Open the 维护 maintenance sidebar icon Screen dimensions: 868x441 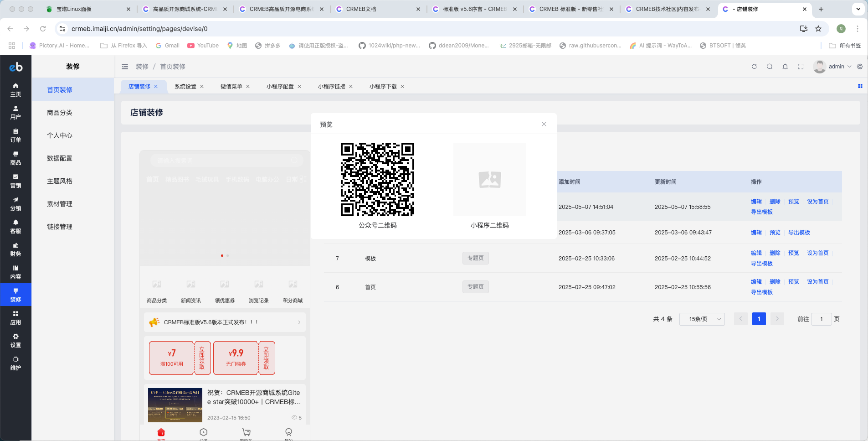[x=15, y=363]
